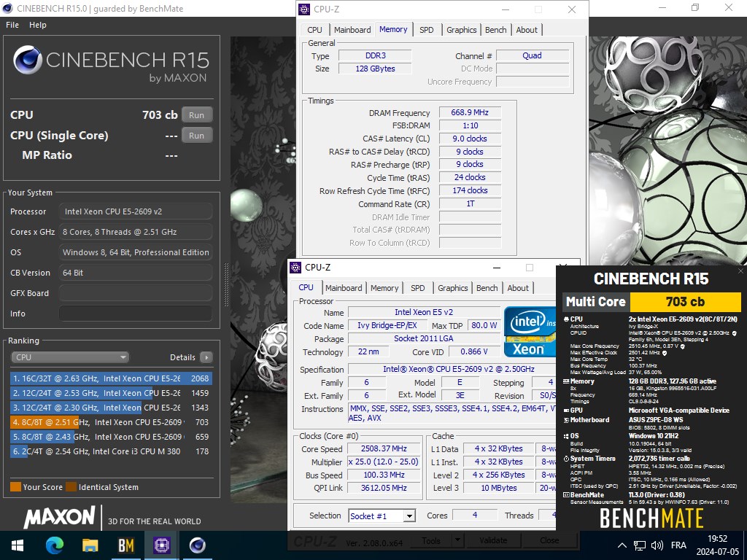Switch to CPU tab in upper CPU-Z
The height and width of the screenshot is (560, 747).
[x=314, y=29]
